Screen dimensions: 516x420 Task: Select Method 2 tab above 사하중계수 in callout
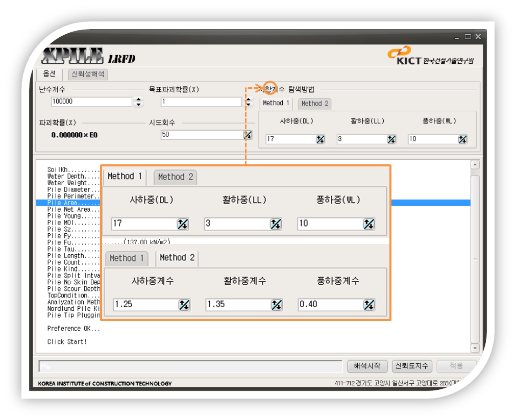pyautogui.click(x=178, y=258)
